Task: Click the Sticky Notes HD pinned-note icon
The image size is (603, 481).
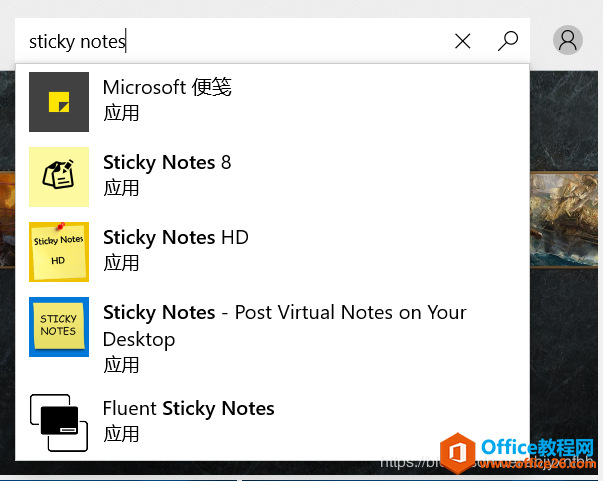Action: (59, 252)
